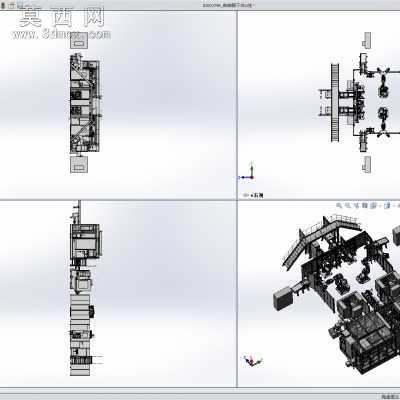Select the isometric assembly in the bottom-right viewport

pyautogui.click(x=337, y=295)
